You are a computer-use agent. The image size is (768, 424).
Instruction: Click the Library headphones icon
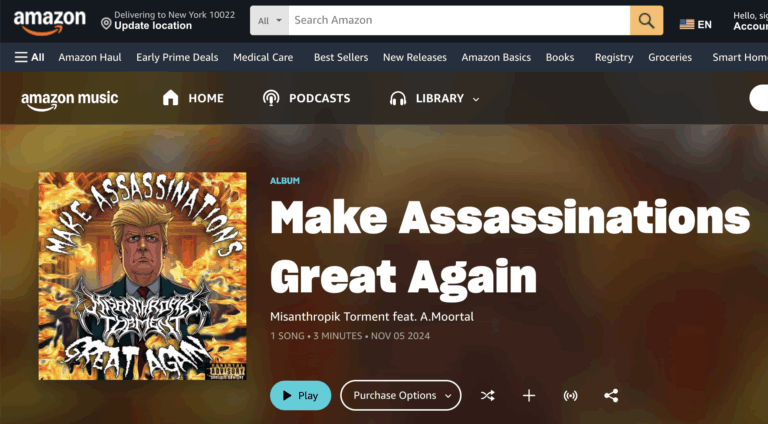(x=398, y=98)
